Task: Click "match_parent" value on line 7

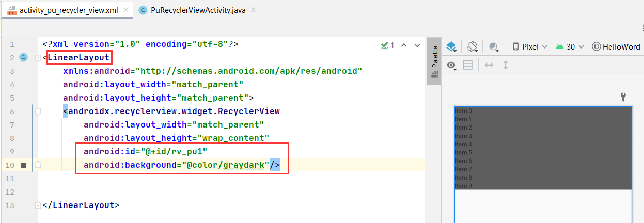Action: (x=228, y=125)
